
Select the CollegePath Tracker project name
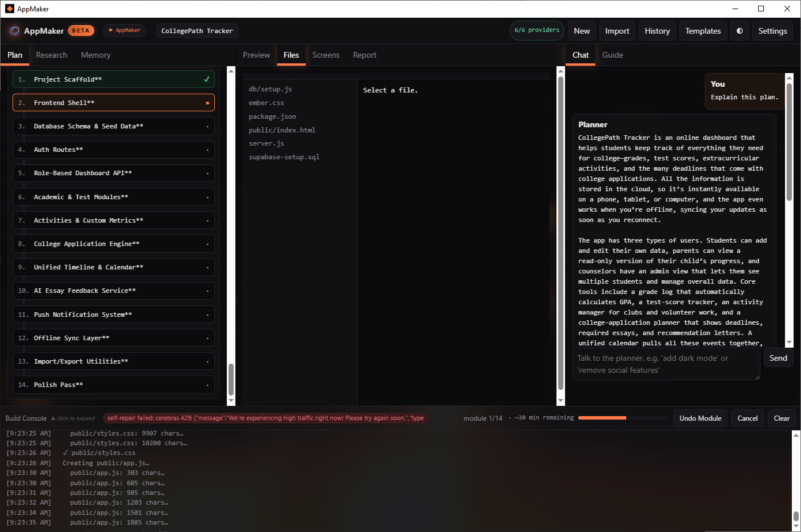point(197,31)
